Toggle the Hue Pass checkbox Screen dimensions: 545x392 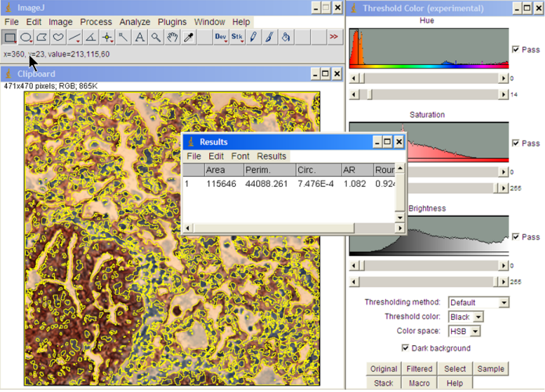515,49
